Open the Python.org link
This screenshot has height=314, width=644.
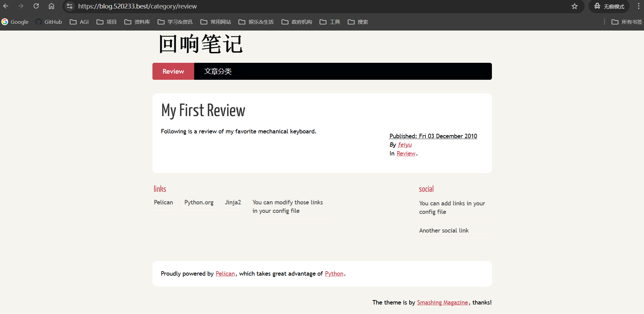[x=199, y=202]
